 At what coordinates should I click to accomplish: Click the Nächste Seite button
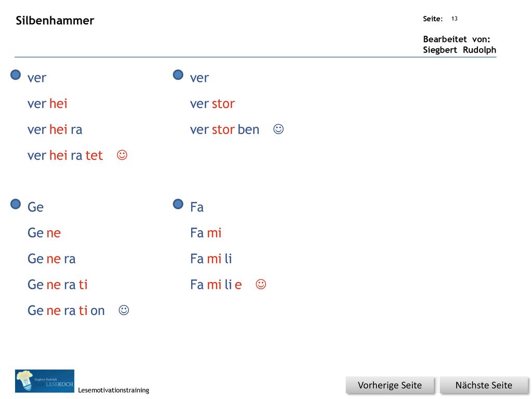(x=484, y=385)
